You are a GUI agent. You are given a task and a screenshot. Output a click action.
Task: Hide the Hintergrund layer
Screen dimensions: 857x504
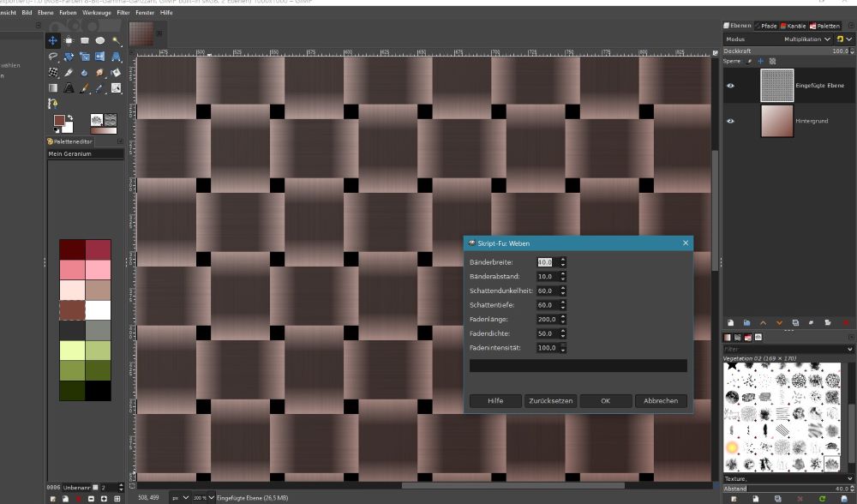[731, 121]
